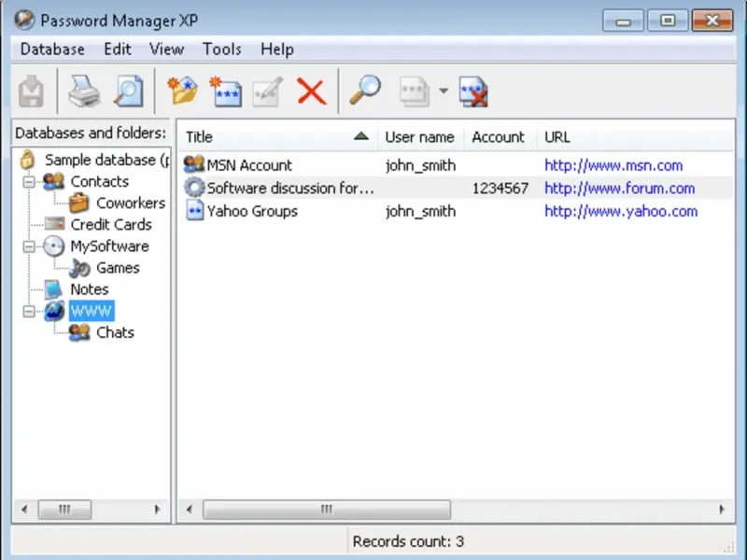Screen dimensions: 747x560
Task: Click the record list horizontal scrollbar thumb
Action: point(326,510)
